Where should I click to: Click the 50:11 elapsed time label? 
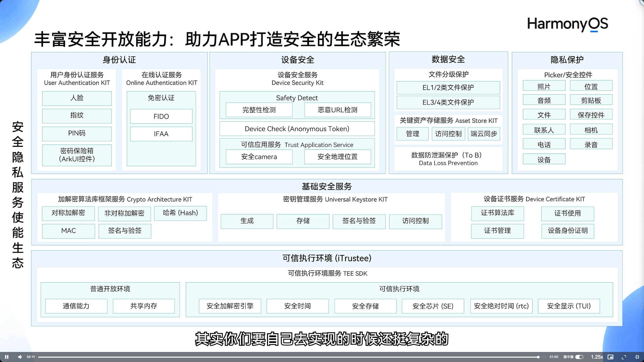click(x=31, y=357)
